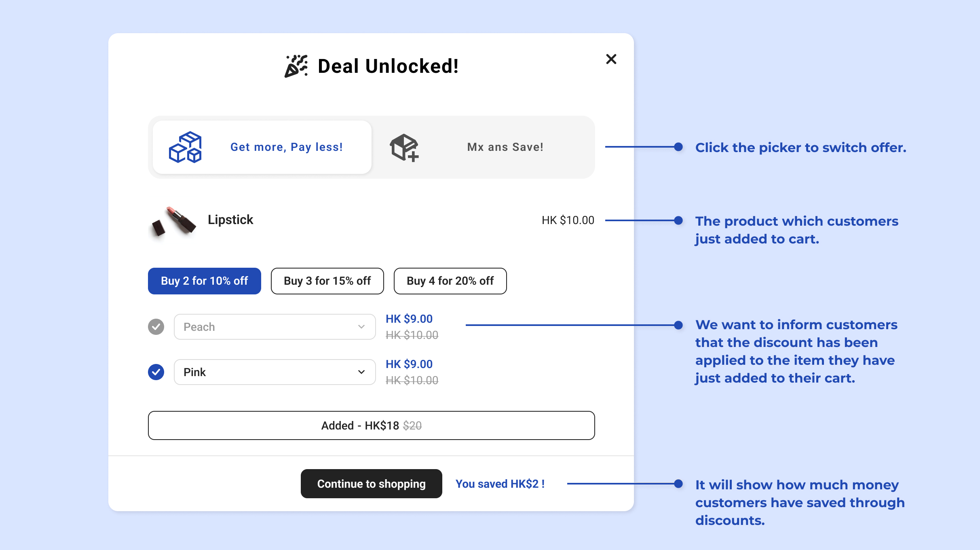
Task: Click the party popper confetti icon
Action: point(296,66)
